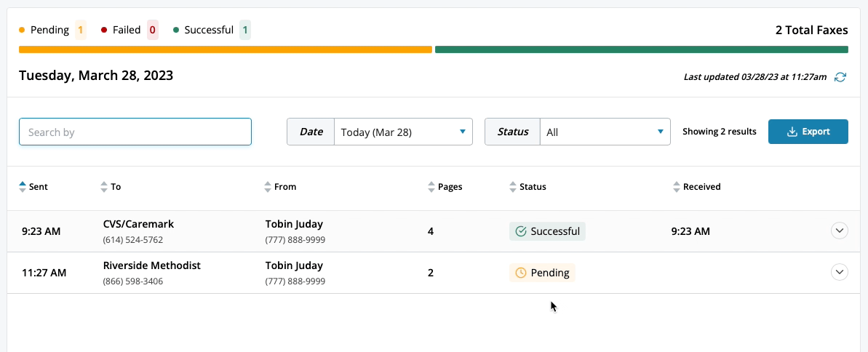Viewport: 868px width, 352px height.
Task: Click the Failed count legend
Action: [130, 30]
